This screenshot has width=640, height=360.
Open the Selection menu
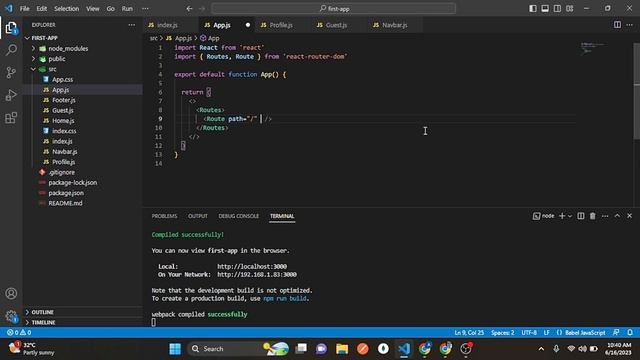coord(67,8)
